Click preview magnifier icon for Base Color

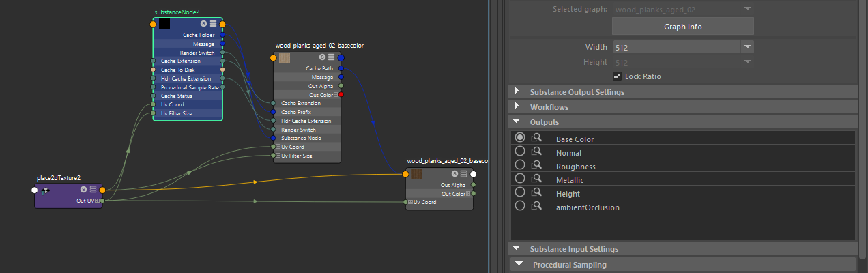tap(536, 139)
